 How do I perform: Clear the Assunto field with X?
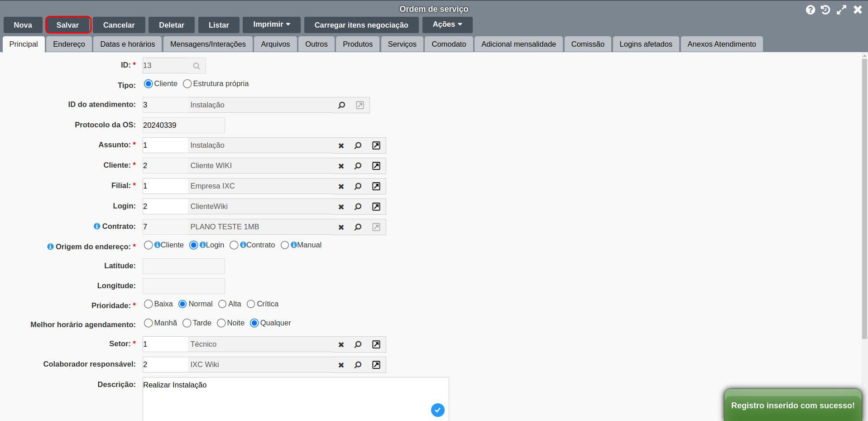coord(341,145)
